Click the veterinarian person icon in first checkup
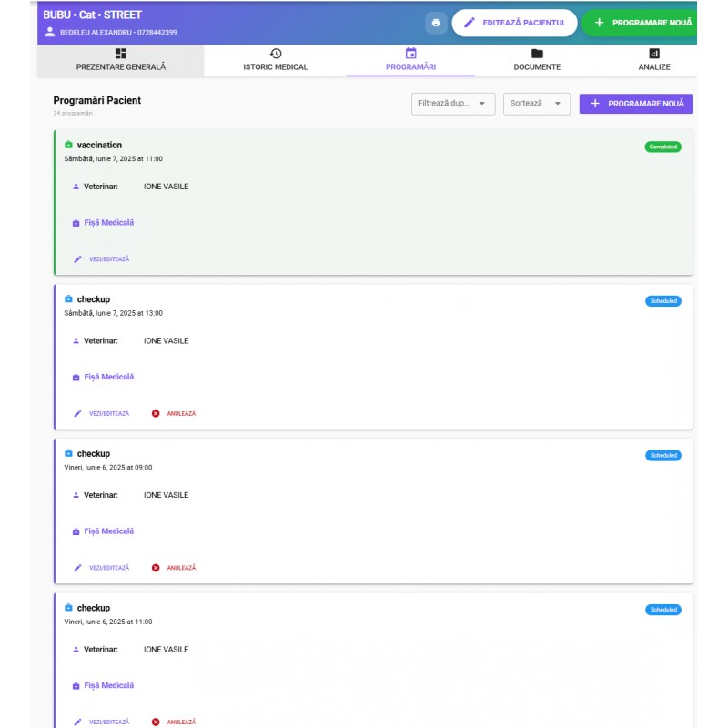 [76, 341]
